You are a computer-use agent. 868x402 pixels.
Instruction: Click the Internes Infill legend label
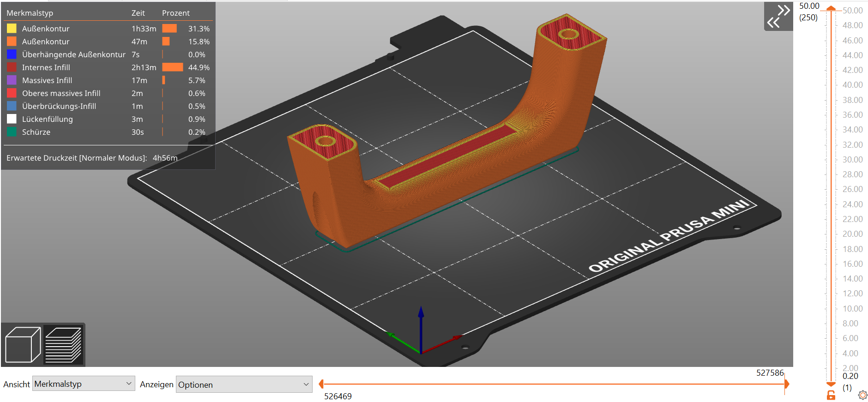pyautogui.click(x=46, y=67)
